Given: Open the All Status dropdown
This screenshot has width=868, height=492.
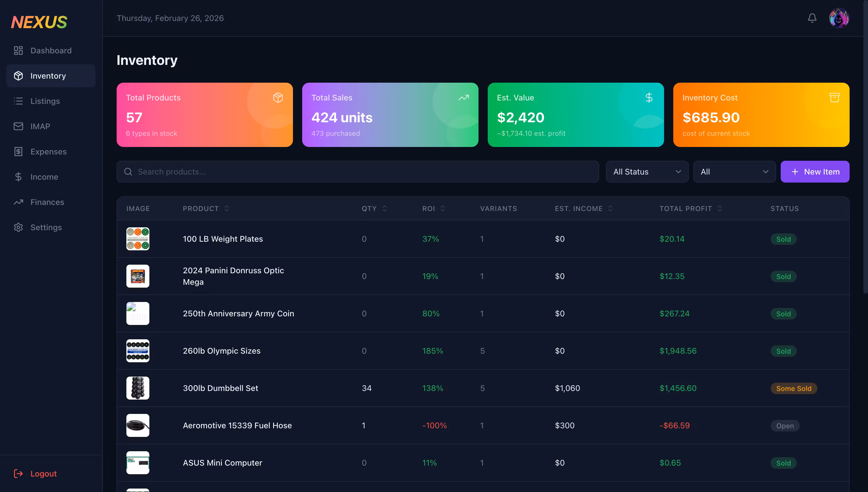Looking at the screenshot, I should [x=647, y=172].
